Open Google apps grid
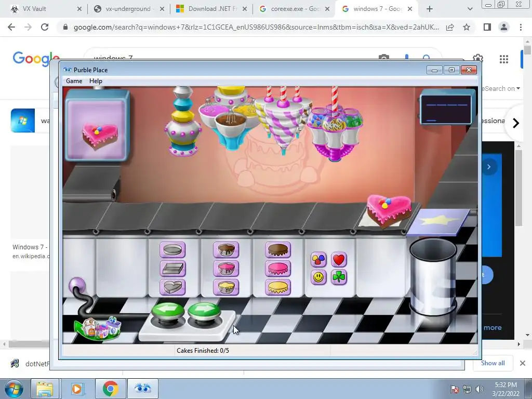532x399 pixels. click(x=504, y=59)
